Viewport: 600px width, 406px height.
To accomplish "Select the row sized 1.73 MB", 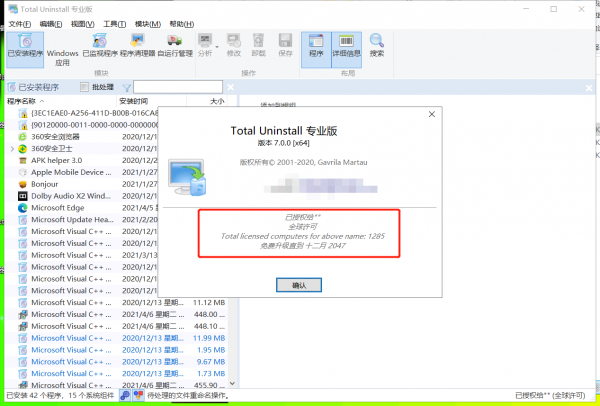I will (116, 374).
